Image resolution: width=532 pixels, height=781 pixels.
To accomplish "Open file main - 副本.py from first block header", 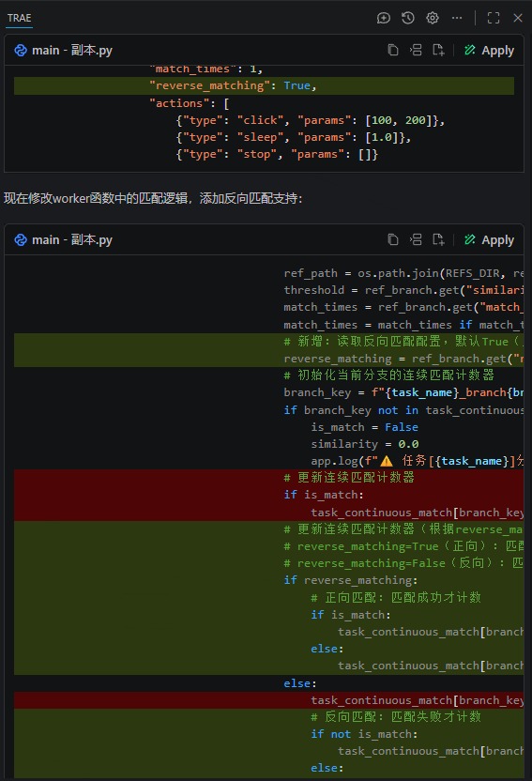I will tap(72, 50).
